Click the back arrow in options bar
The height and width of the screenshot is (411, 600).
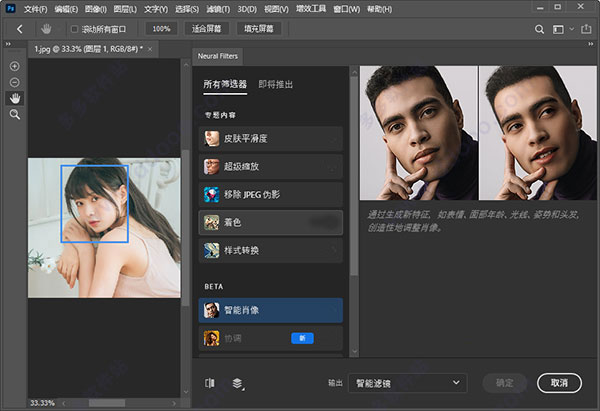pyautogui.click(x=20, y=29)
